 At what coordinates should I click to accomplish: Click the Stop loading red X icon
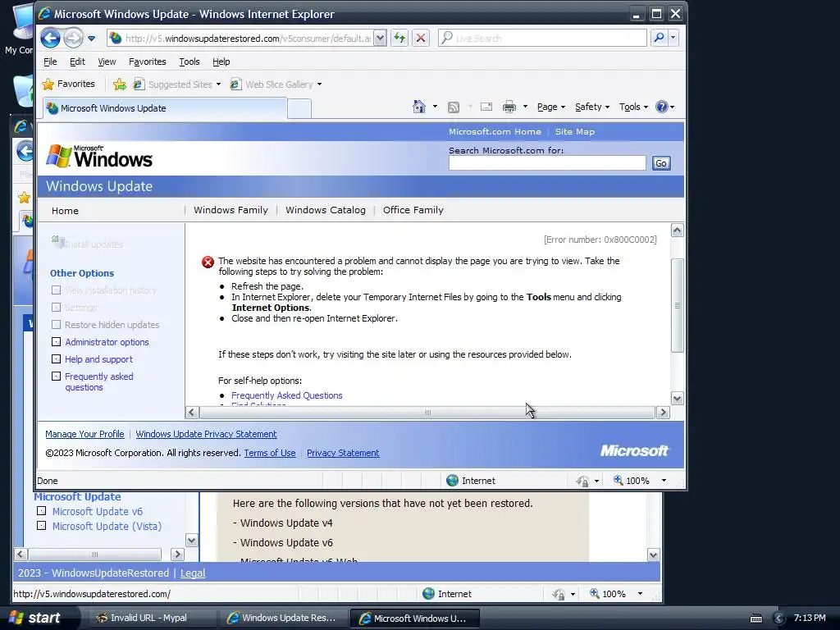click(421, 38)
